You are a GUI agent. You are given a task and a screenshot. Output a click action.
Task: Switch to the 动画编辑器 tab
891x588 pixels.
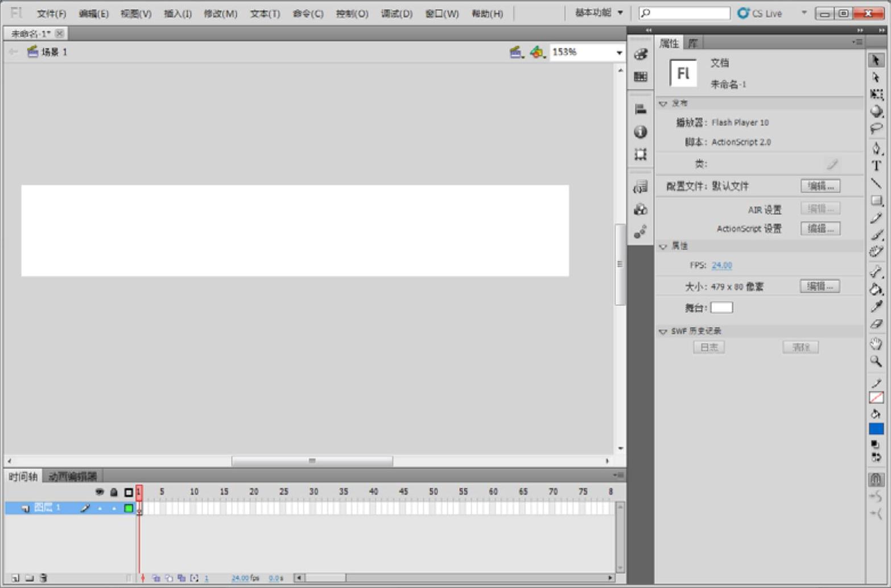tap(72, 477)
